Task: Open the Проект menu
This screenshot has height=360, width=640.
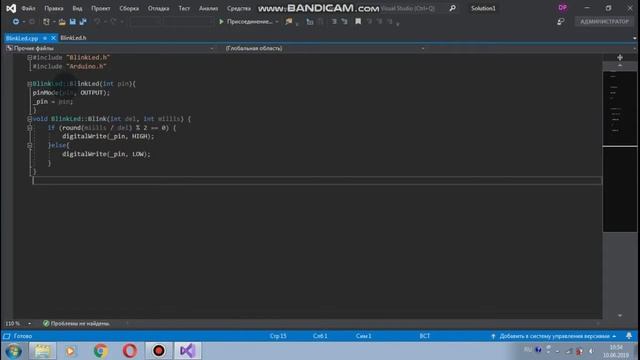Action: click(100, 8)
